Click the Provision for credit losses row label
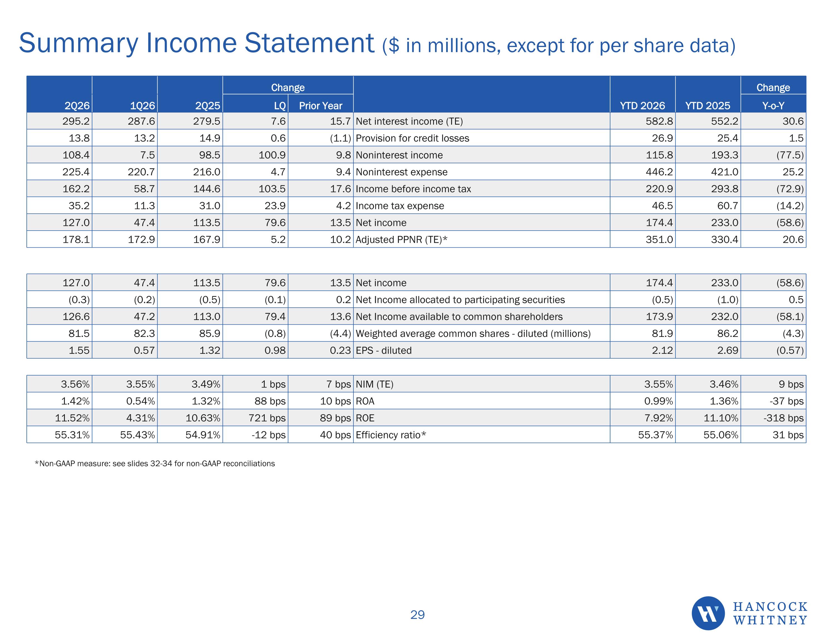The image size is (835, 644). click(x=412, y=138)
